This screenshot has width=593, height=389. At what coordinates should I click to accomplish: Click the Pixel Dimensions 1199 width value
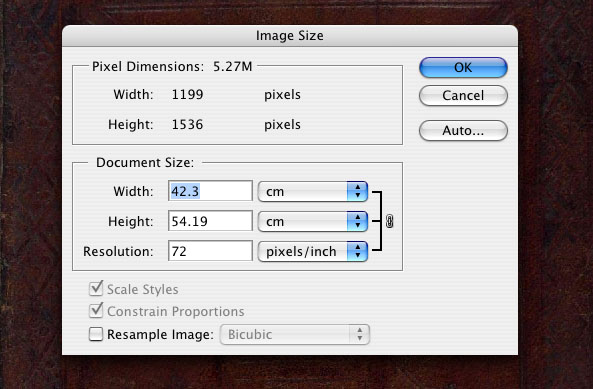click(x=188, y=95)
